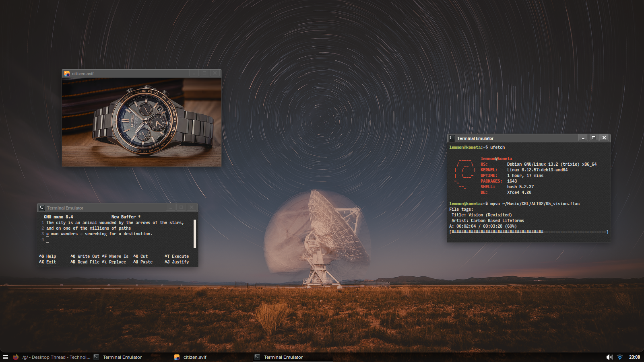Select the DE value "Xfce4 4.20"
This screenshot has width=644, height=362.
coord(519,192)
